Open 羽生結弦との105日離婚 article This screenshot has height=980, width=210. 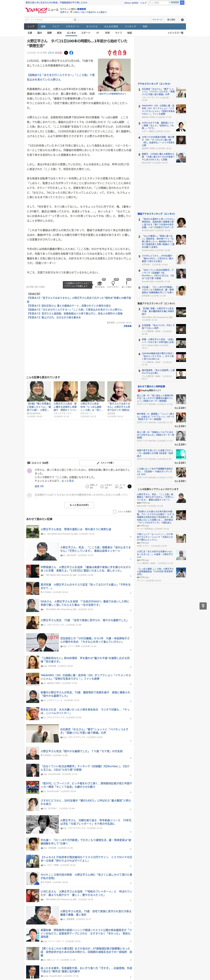pyautogui.click(x=95, y=640)
